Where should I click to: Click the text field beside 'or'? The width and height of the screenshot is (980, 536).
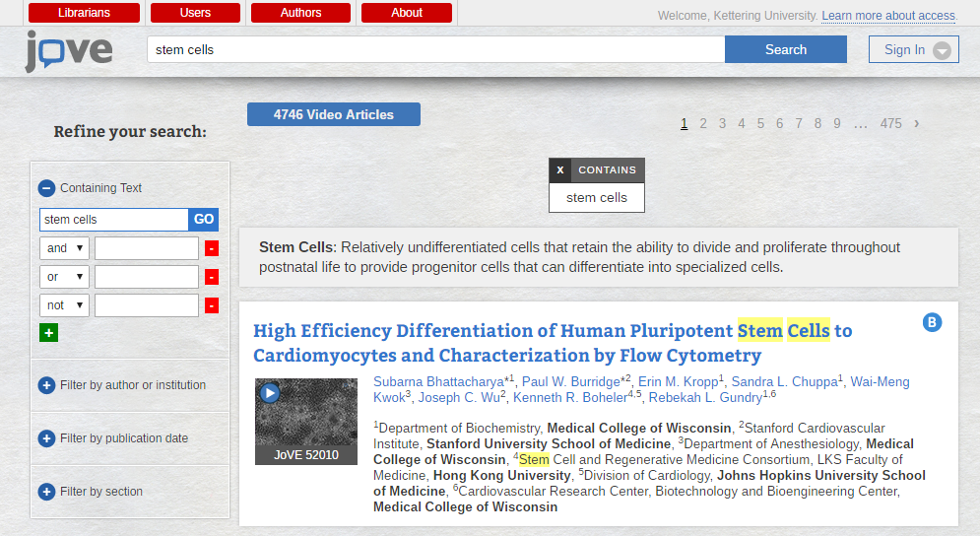tap(147, 277)
